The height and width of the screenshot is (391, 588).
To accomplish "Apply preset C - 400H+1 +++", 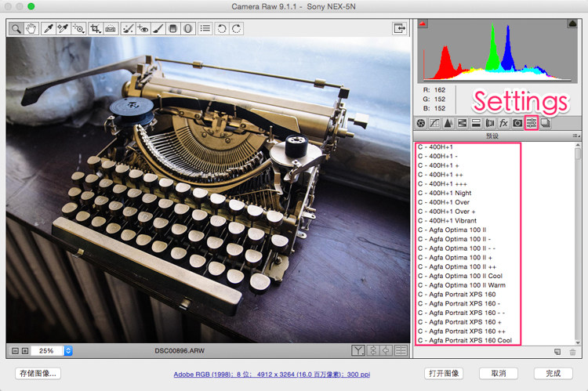I will 442,183.
